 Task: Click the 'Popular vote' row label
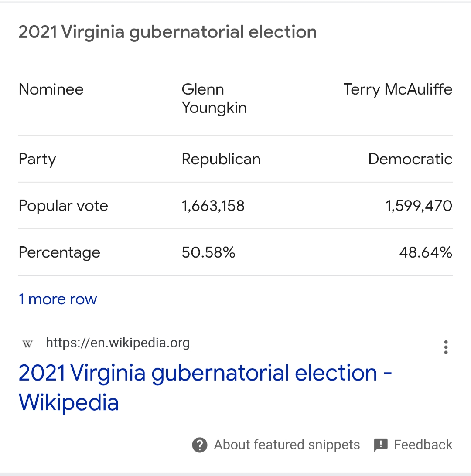(63, 206)
